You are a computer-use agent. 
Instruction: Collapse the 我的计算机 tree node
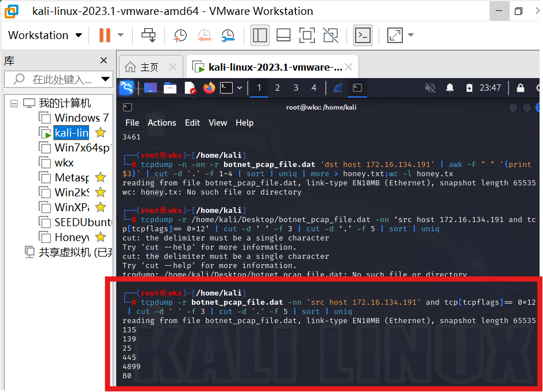[x=14, y=103]
